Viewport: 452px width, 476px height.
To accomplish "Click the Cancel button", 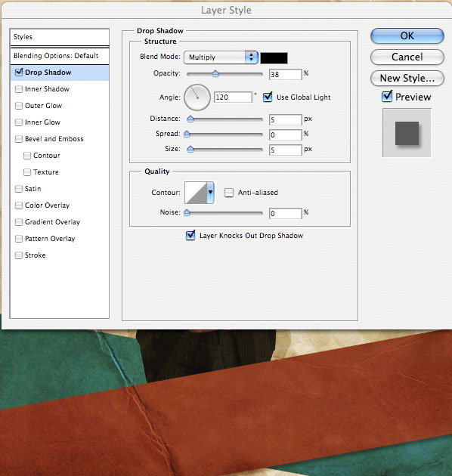I will (407, 57).
